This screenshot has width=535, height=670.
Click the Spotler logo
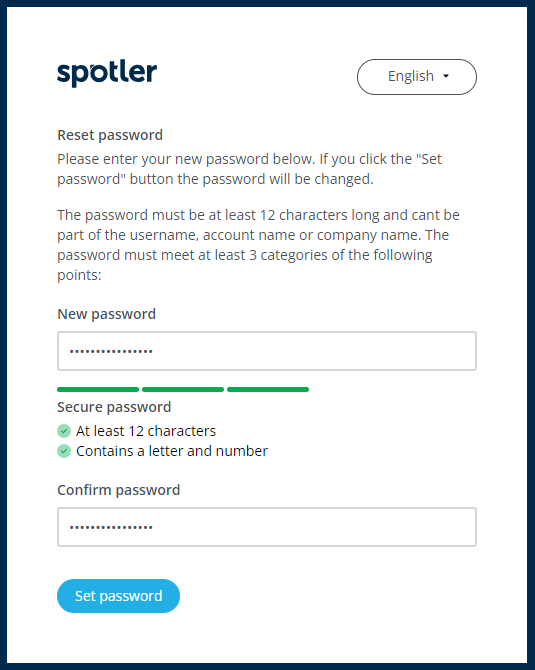pyautogui.click(x=107, y=74)
